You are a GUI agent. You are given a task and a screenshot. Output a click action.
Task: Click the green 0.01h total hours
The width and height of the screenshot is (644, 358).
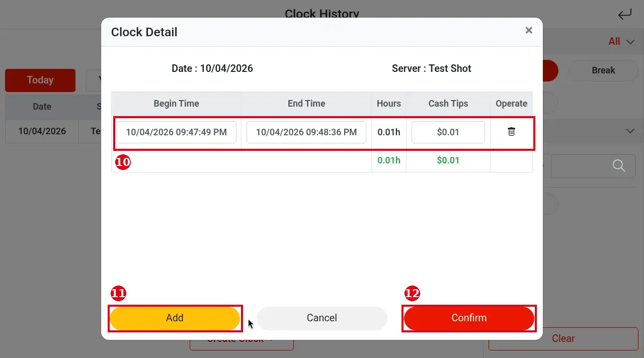coord(389,160)
